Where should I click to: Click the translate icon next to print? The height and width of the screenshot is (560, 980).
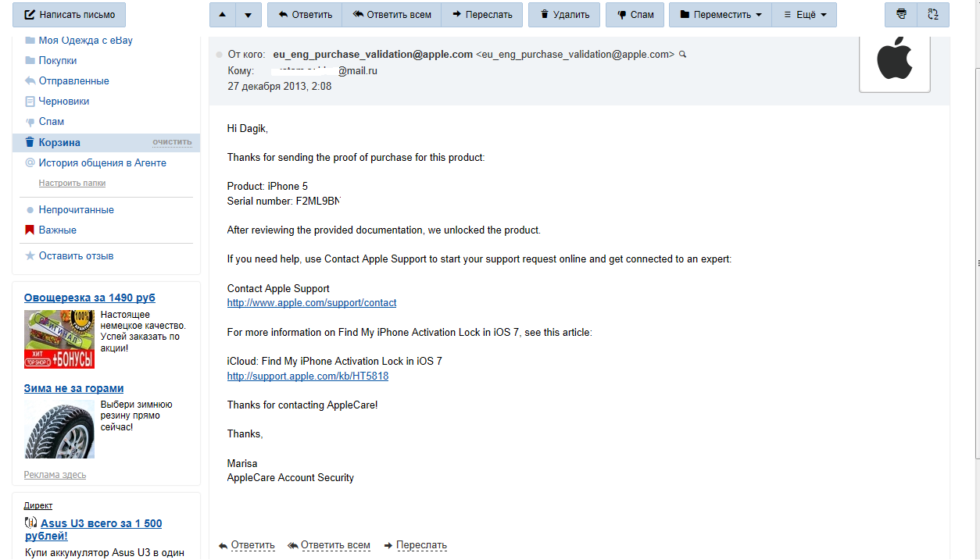pos(932,15)
